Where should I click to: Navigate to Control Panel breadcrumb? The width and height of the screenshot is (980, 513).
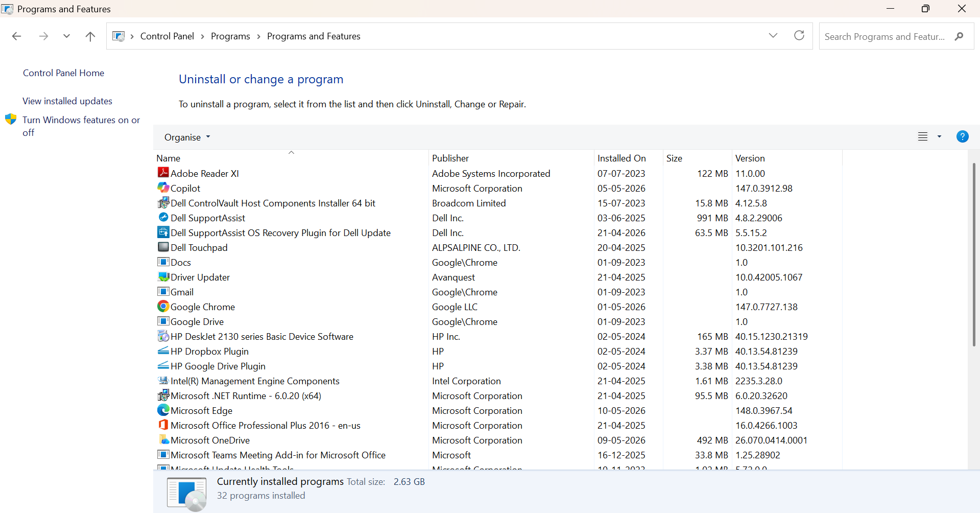(x=167, y=36)
